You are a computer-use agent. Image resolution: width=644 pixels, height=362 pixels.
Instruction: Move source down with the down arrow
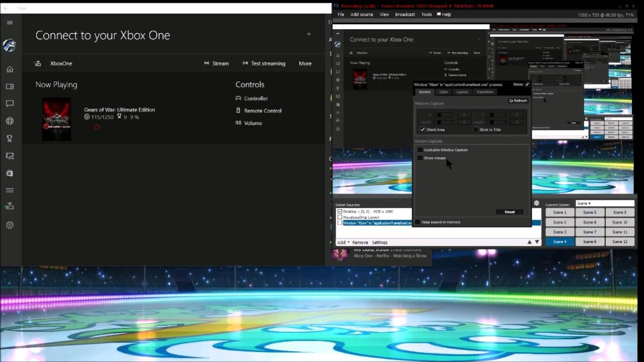(537, 242)
